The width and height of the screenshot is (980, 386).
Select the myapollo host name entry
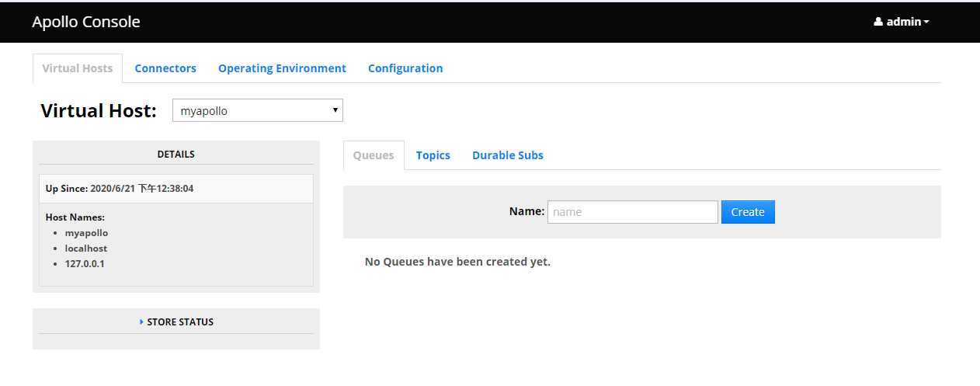[x=87, y=233]
